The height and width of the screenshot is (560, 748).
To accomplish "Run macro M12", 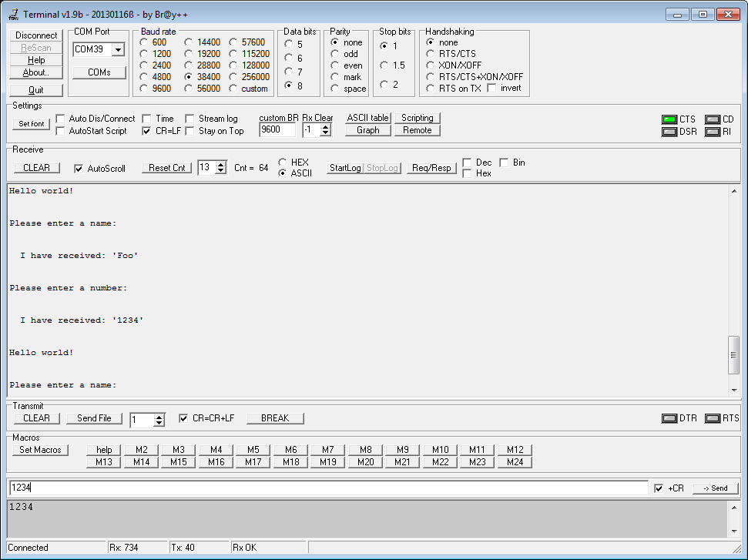I will pos(515,450).
